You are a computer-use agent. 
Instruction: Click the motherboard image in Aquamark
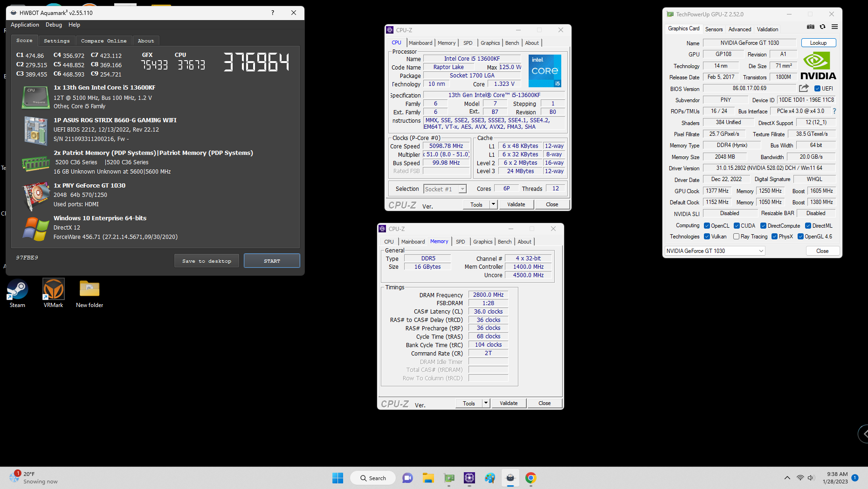pos(36,131)
